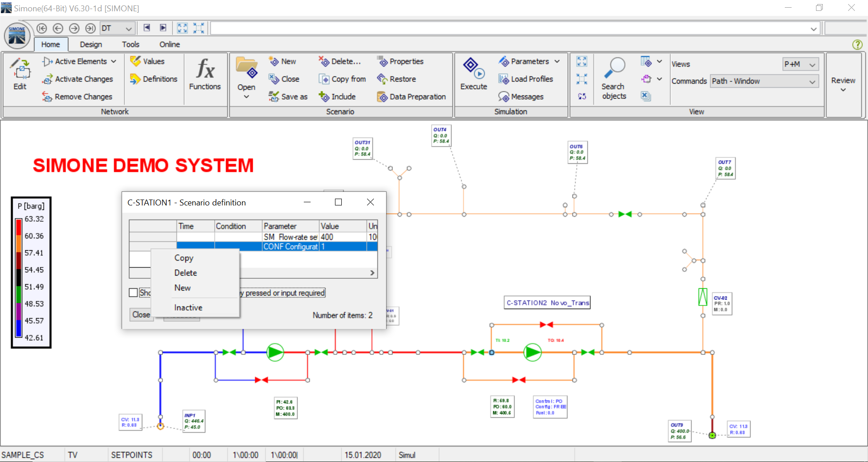
Task: Click the refresh view icon
Action: pyautogui.click(x=582, y=96)
